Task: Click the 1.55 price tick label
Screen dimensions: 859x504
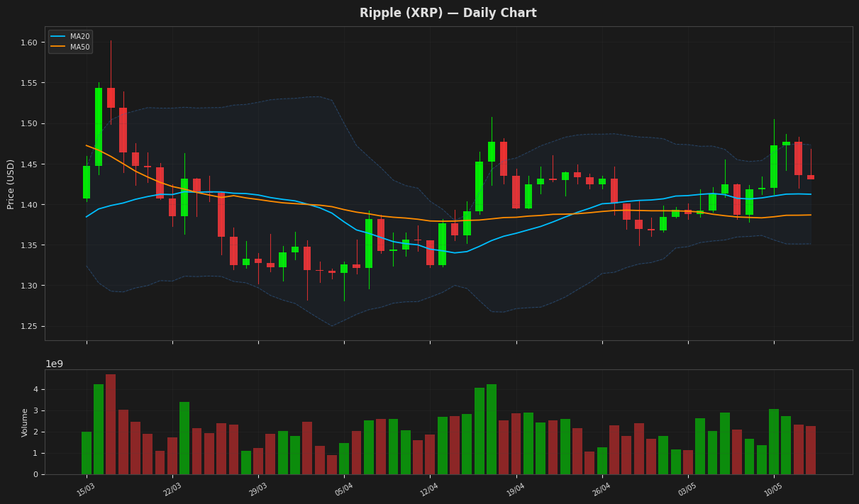Action: pyautogui.click(x=28, y=83)
